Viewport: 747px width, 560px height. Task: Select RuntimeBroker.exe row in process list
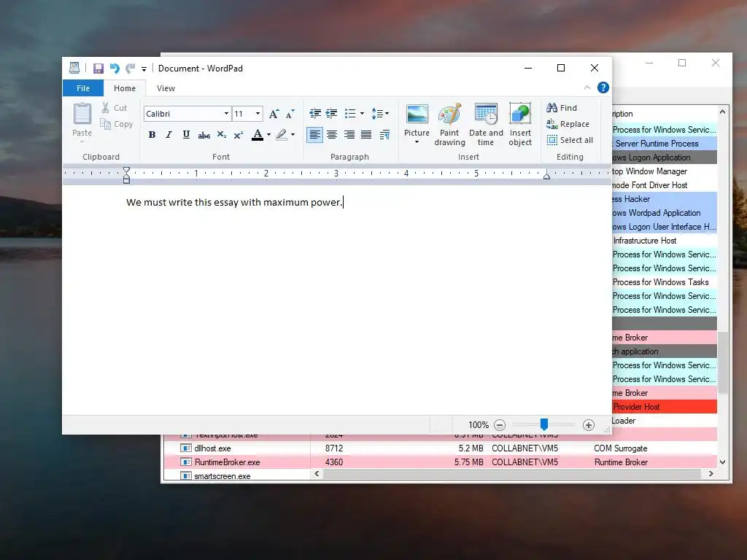tap(440, 462)
